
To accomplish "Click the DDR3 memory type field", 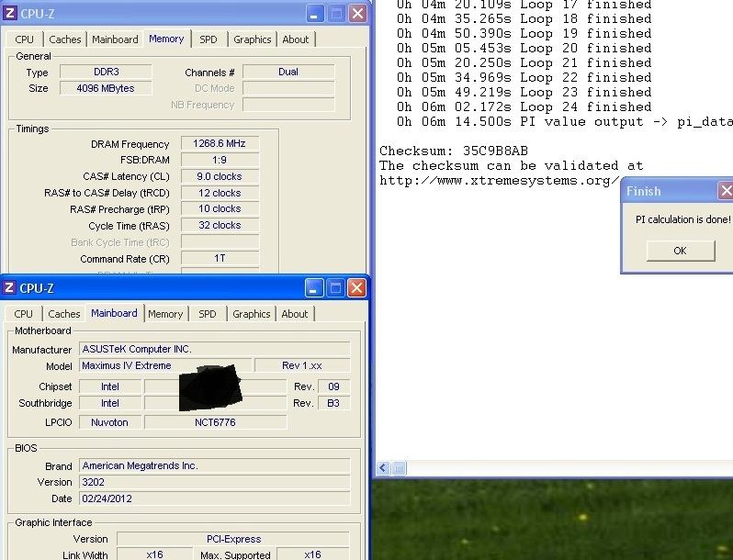I will (107, 72).
